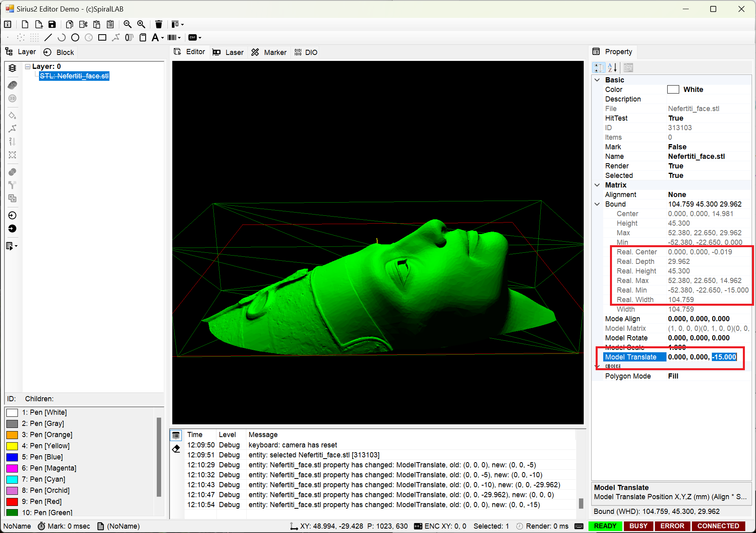Collapse the Bound property group

(597, 204)
